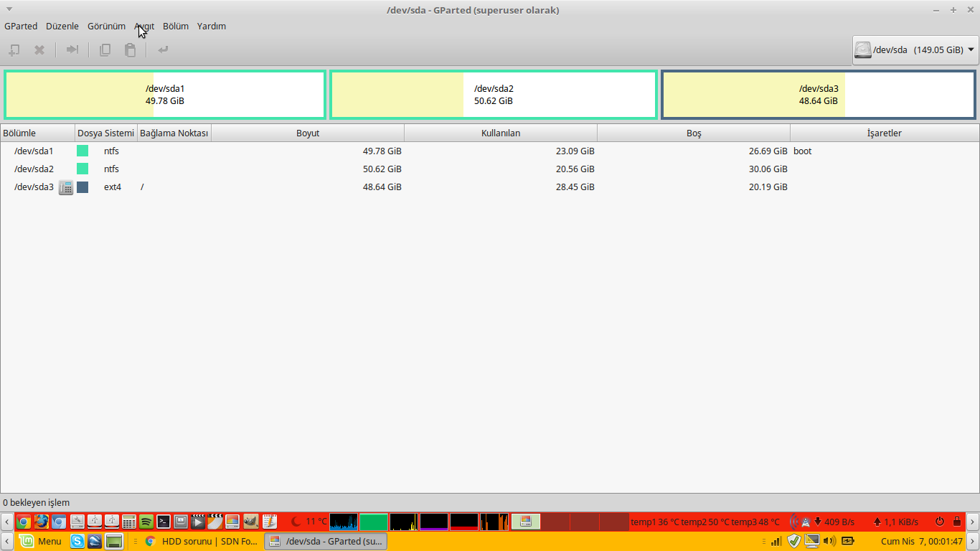980x551 pixels.
Task: Select the /dev/sda1 49.78 GiB partition graphic
Action: click(165, 95)
